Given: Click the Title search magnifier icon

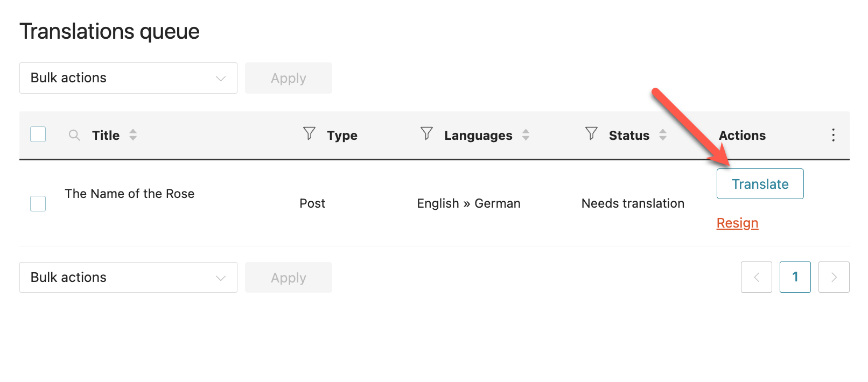Looking at the screenshot, I should [x=74, y=135].
